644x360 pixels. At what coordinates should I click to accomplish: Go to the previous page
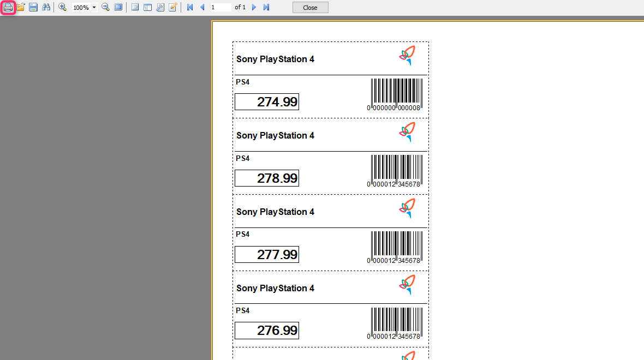[202, 8]
